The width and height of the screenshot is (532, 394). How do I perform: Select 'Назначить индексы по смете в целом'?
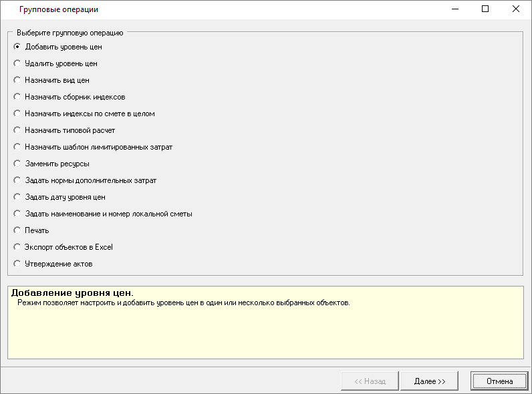coord(17,114)
